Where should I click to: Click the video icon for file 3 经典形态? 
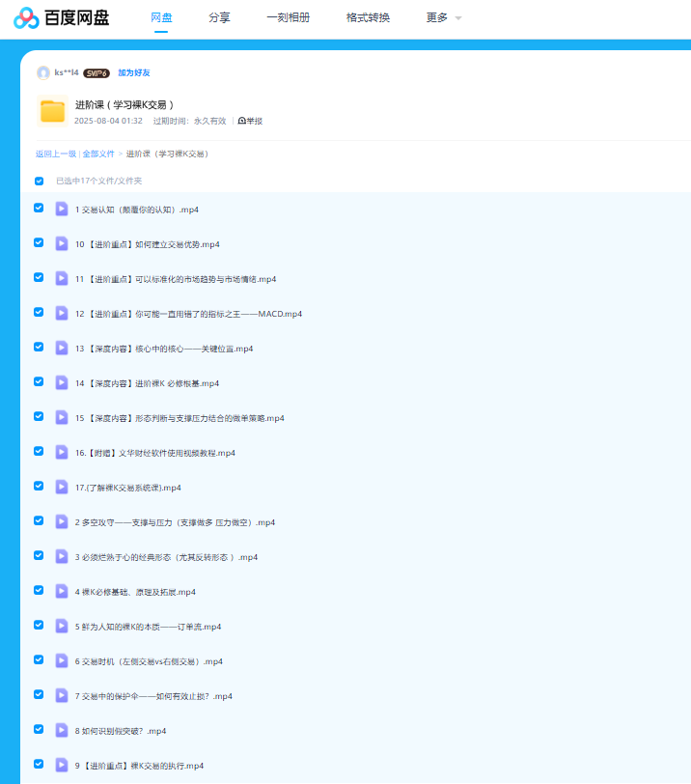[x=62, y=556]
